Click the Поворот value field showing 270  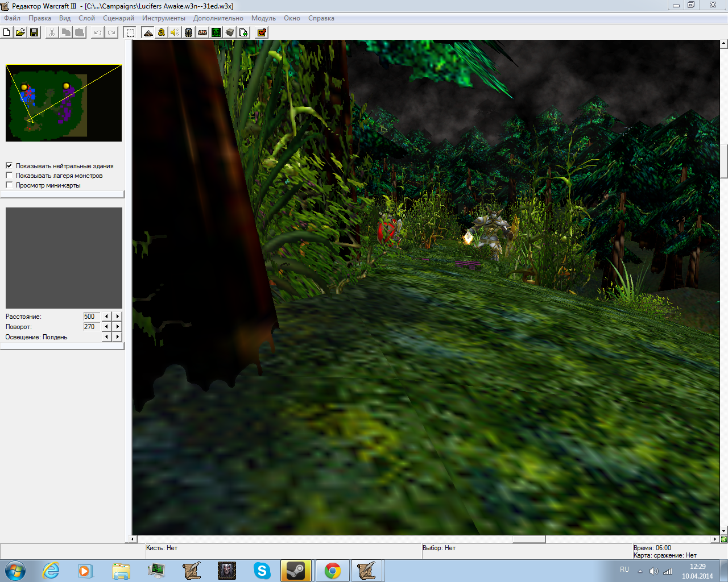pos(92,327)
